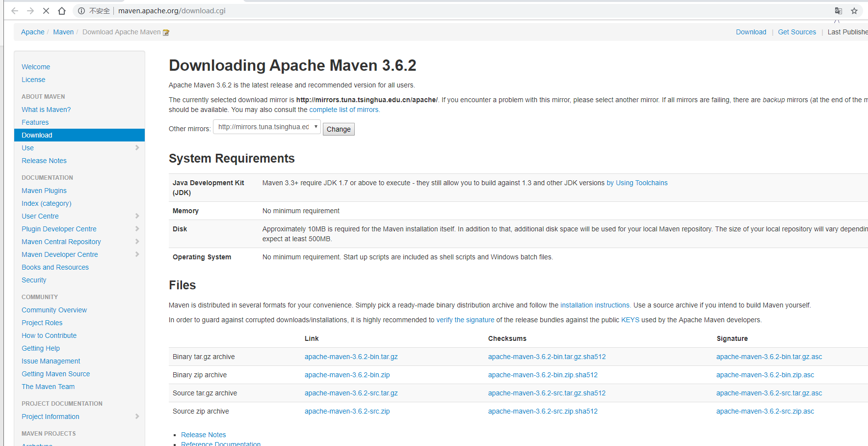This screenshot has width=868, height=446.
Task: Bookmark this page with the star icon
Action: click(854, 11)
